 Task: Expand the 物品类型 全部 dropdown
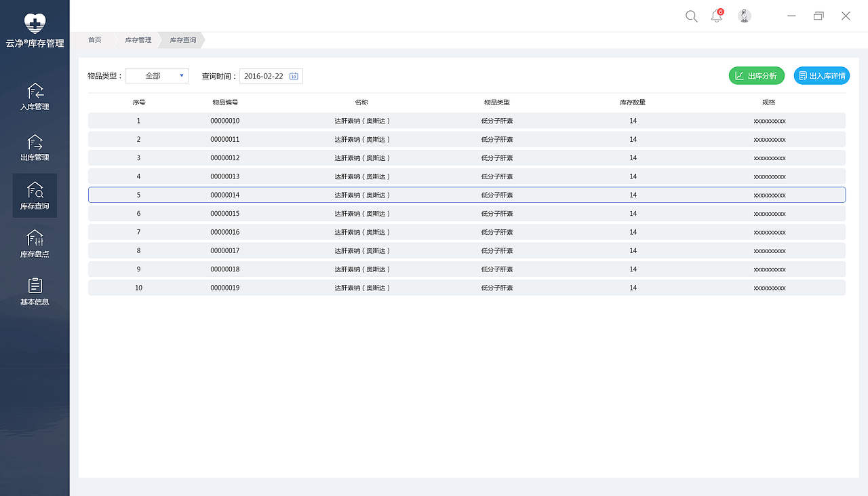click(157, 76)
